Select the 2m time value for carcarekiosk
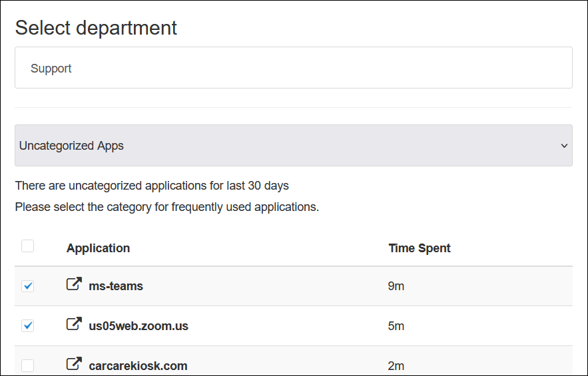588x376 pixels. coord(396,366)
